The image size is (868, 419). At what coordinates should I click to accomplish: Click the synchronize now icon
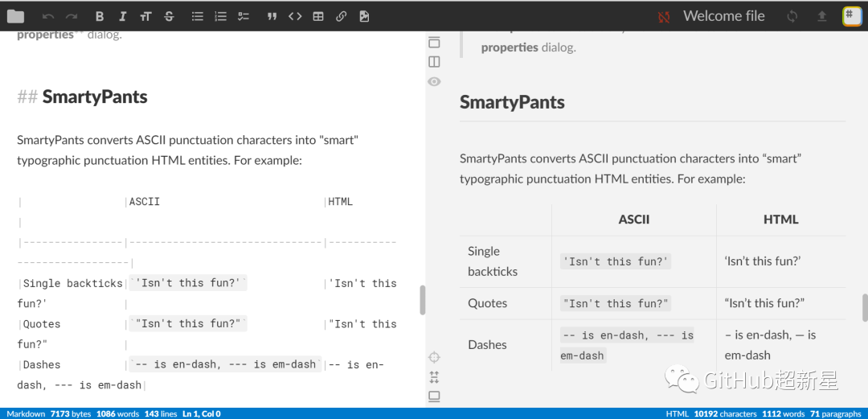point(792,17)
